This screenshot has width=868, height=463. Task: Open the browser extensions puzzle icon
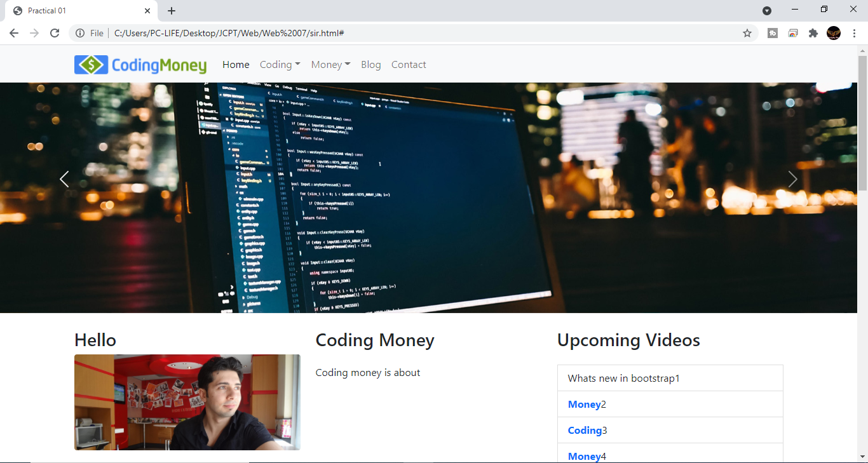tap(813, 32)
